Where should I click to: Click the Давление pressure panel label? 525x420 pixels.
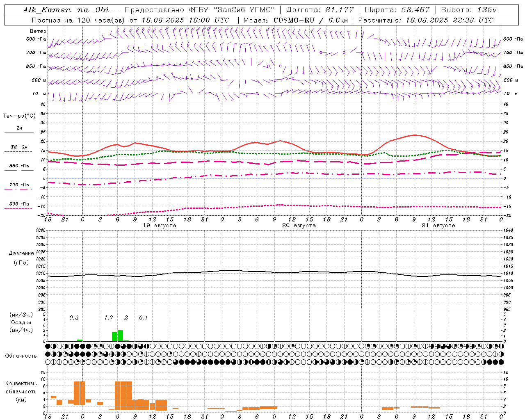click(21, 253)
